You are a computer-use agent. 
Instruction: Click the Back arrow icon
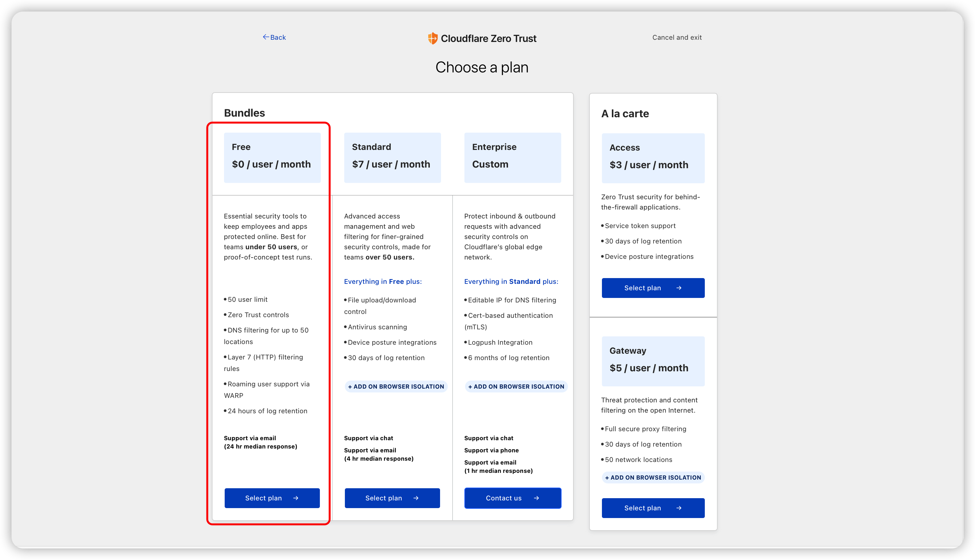[x=265, y=37]
